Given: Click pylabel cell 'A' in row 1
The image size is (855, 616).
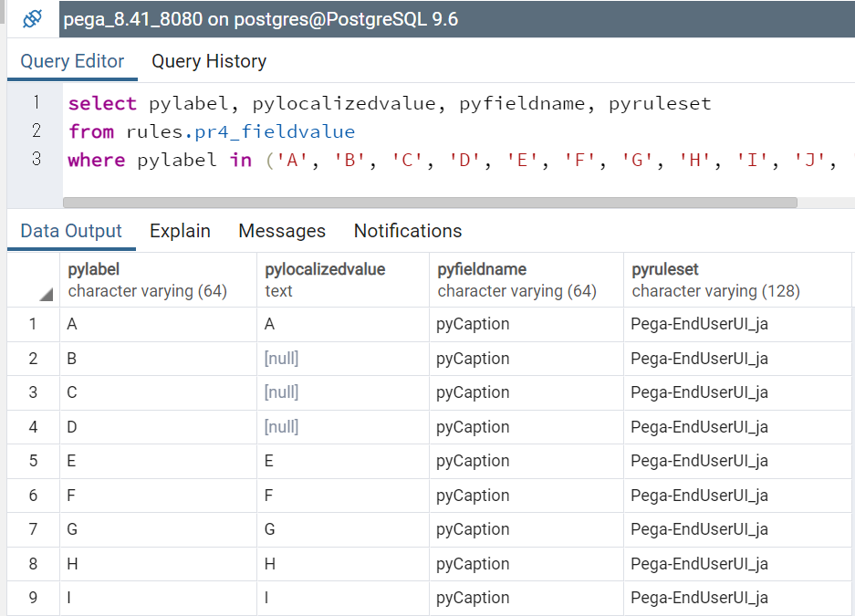Looking at the screenshot, I should tap(158, 324).
